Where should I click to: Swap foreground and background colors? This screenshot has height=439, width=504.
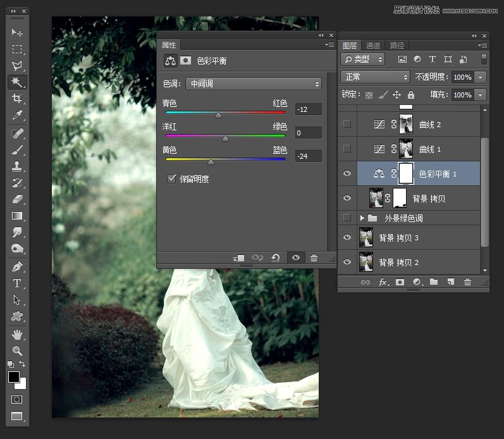click(x=22, y=364)
